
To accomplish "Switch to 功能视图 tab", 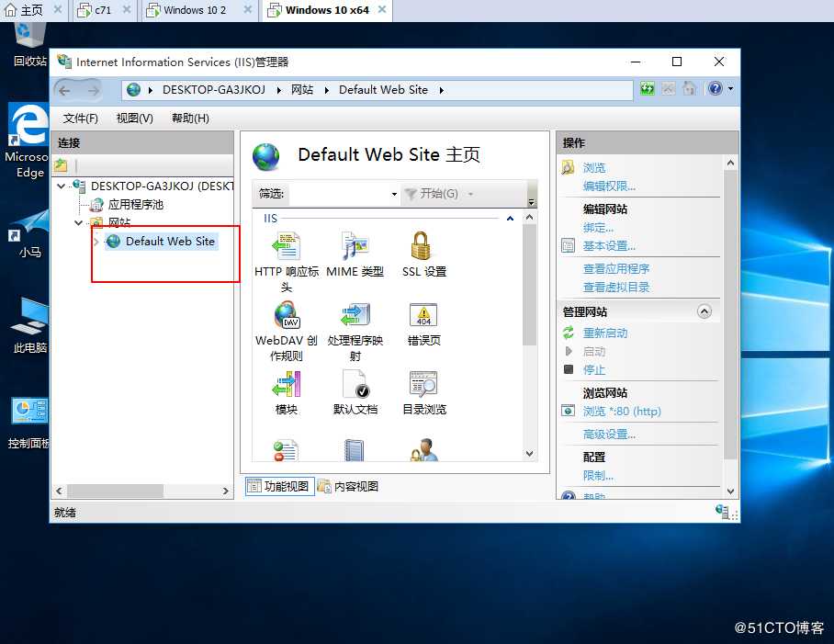I will point(280,486).
